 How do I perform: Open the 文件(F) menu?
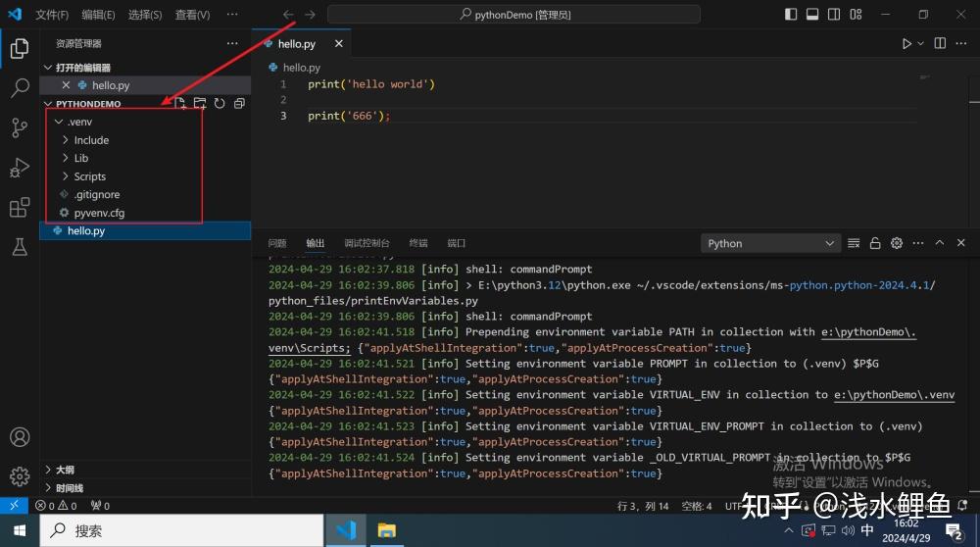coord(51,15)
